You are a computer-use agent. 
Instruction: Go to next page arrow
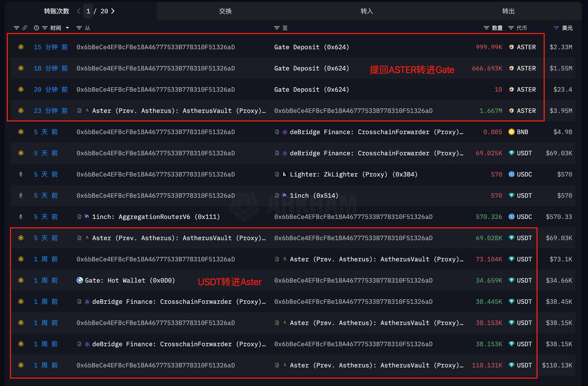click(x=113, y=11)
